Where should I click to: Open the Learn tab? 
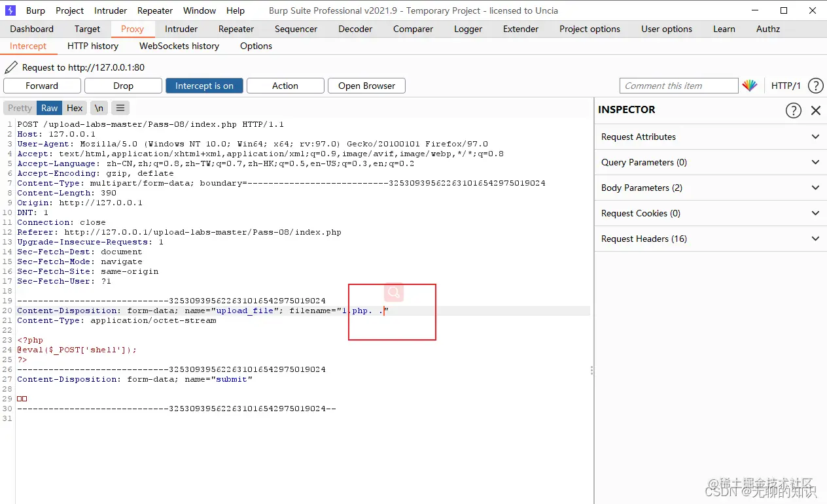pos(724,29)
